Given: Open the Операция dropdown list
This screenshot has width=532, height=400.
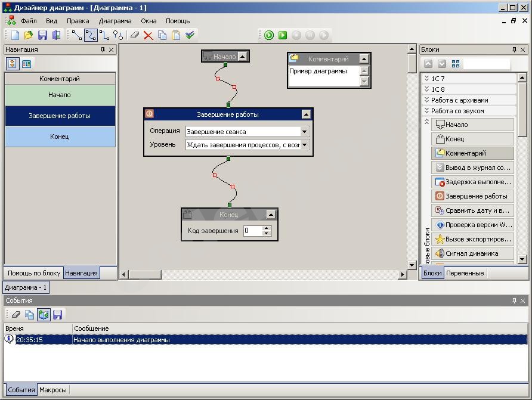Looking at the screenshot, I should pos(304,132).
